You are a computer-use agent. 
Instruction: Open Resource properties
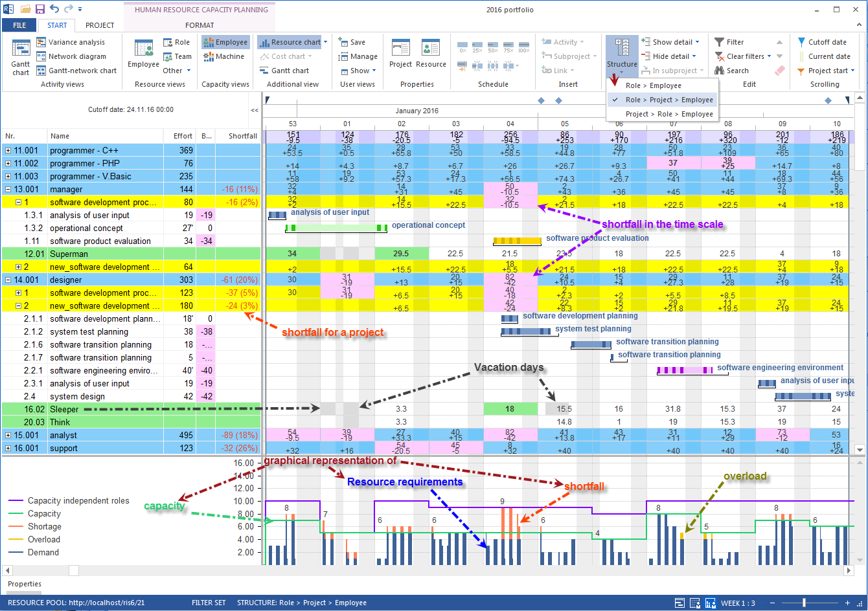431,54
